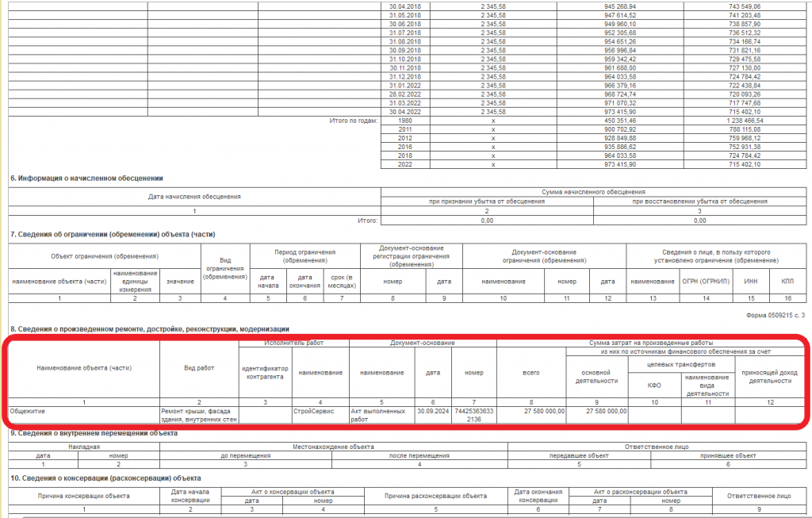Click 'Местонахождение объекта' header
Viewport: 812px width, 518px height.
[333, 447]
